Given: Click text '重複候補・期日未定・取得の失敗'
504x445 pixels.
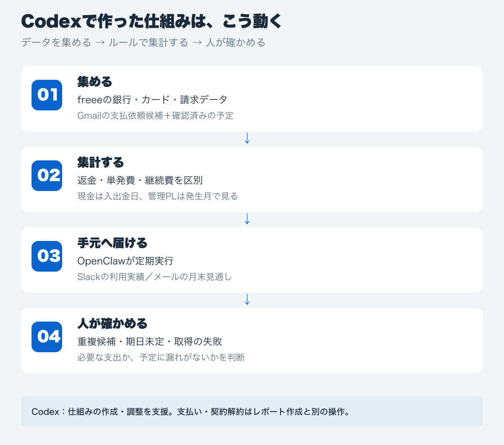Looking at the screenshot, I should 150,341.
